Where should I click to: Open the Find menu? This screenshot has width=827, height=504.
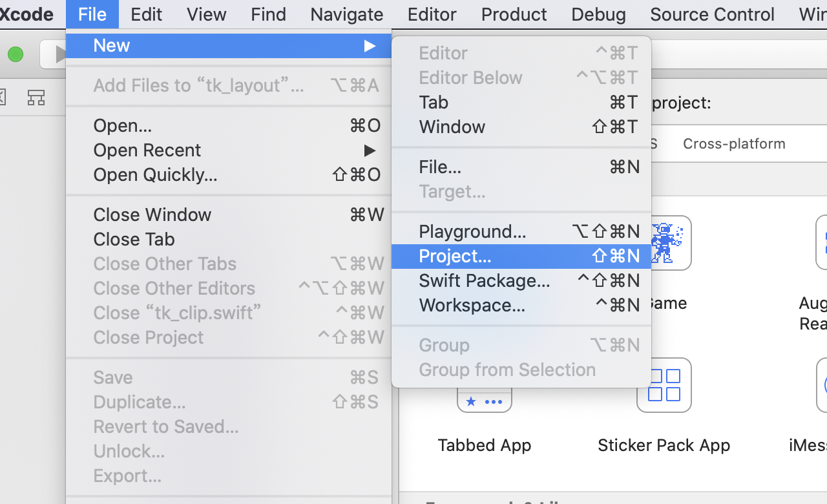[x=268, y=14]
